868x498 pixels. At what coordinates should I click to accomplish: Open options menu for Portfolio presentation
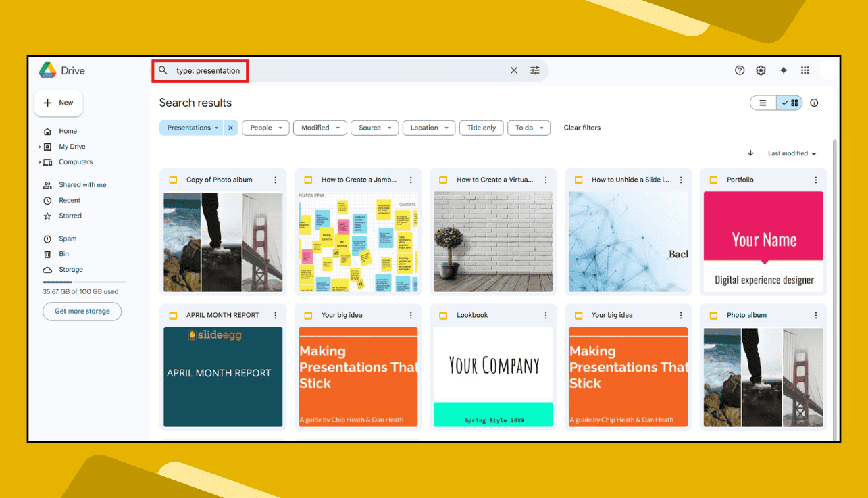pyautogui.click(x=815, y=180)
